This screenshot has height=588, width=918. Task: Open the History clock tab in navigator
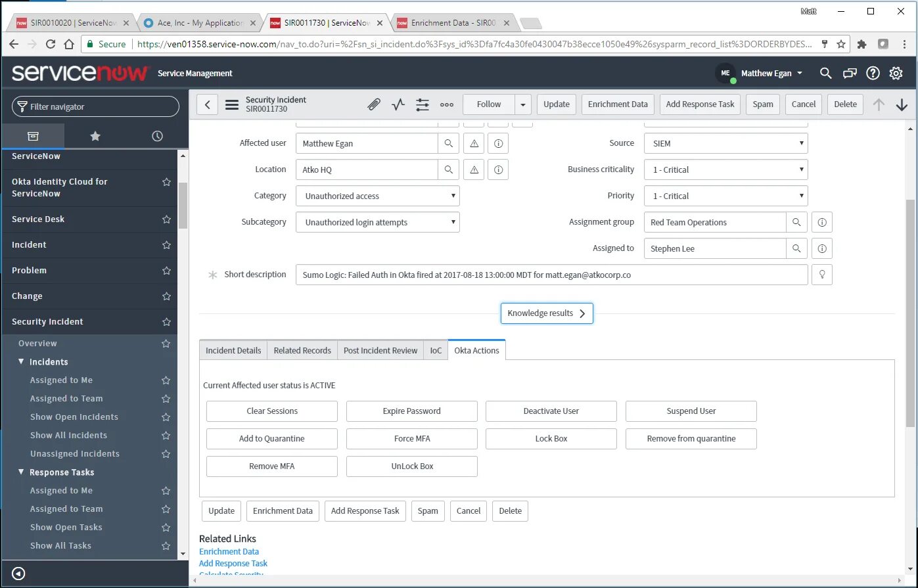coord(157,136)
